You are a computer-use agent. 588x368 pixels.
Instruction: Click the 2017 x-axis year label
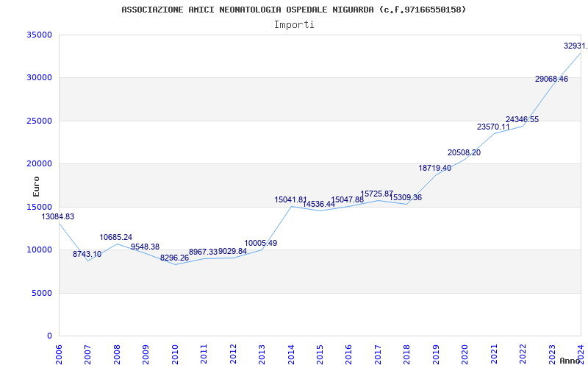coord(378,353)
